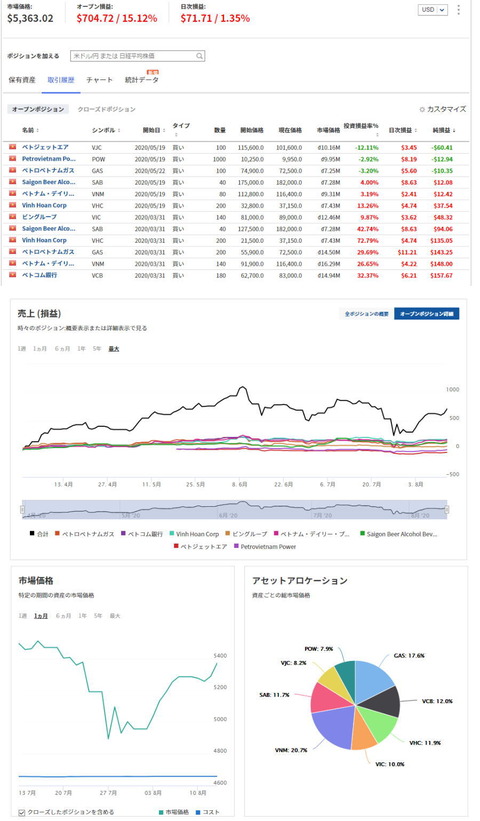Show the クローズドポジション sub-tab
This screenshot has height=821, width=480.
pos(106,109)
